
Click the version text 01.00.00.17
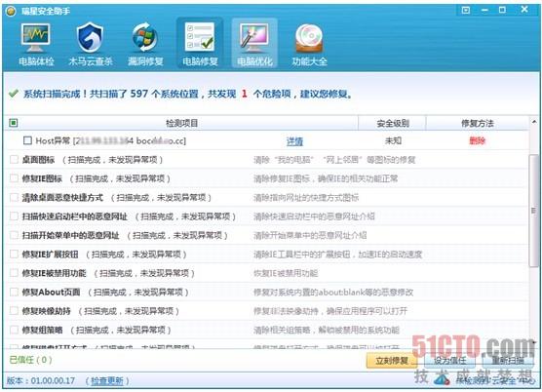[x=53, y=381]
